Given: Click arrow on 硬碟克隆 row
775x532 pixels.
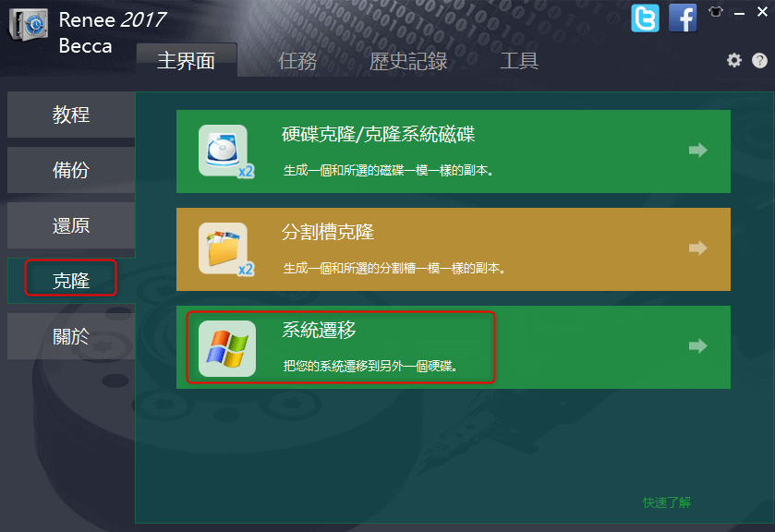Looking at the screenshot, I should (x=698, y=150).
